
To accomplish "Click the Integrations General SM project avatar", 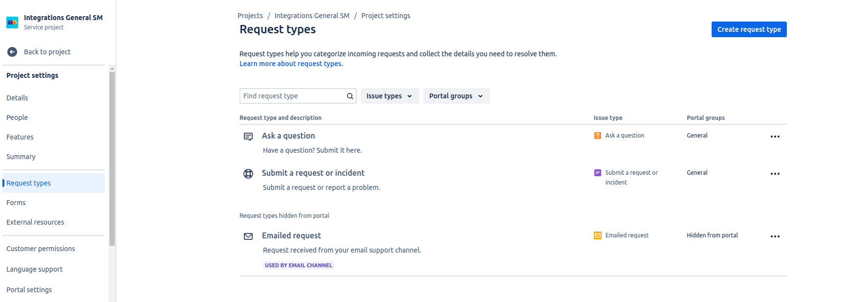I will (x=12, y=22).
